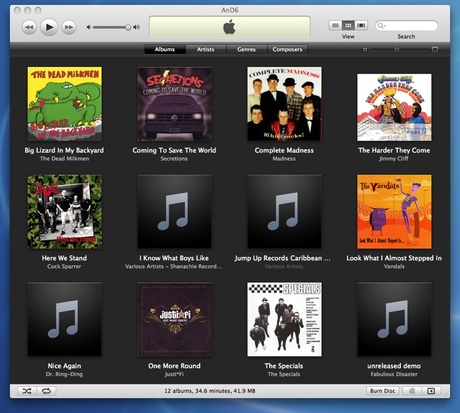Switch to Cover Flow view icon

tap(361, 25)
